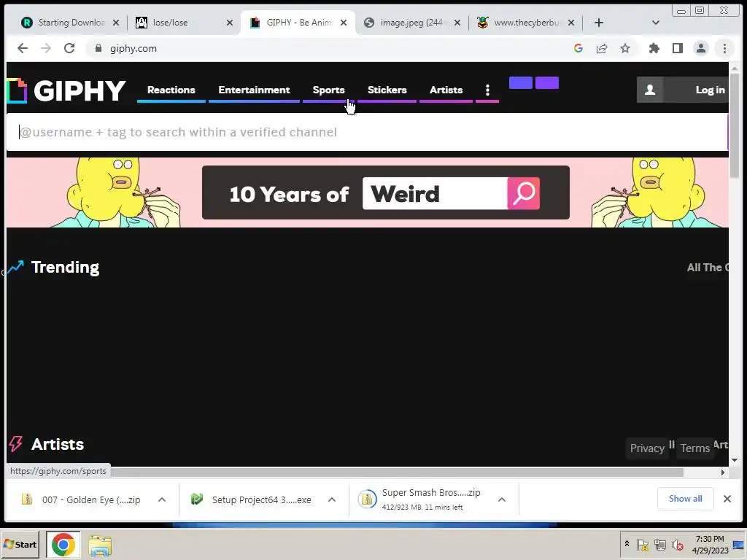
Task: Click the blue button in header
Action: pyautogui.click(x=521, y=83)
